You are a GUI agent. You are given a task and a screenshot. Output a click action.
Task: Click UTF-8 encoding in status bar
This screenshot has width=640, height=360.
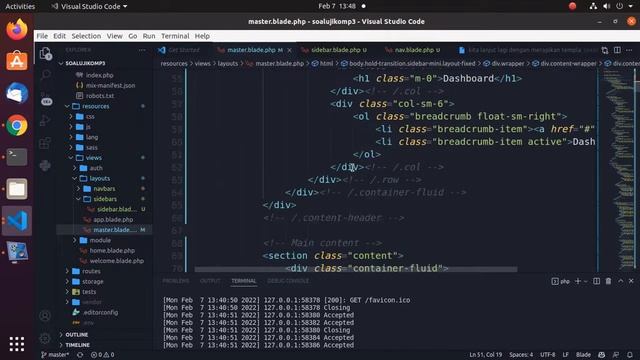click(547, 355)
